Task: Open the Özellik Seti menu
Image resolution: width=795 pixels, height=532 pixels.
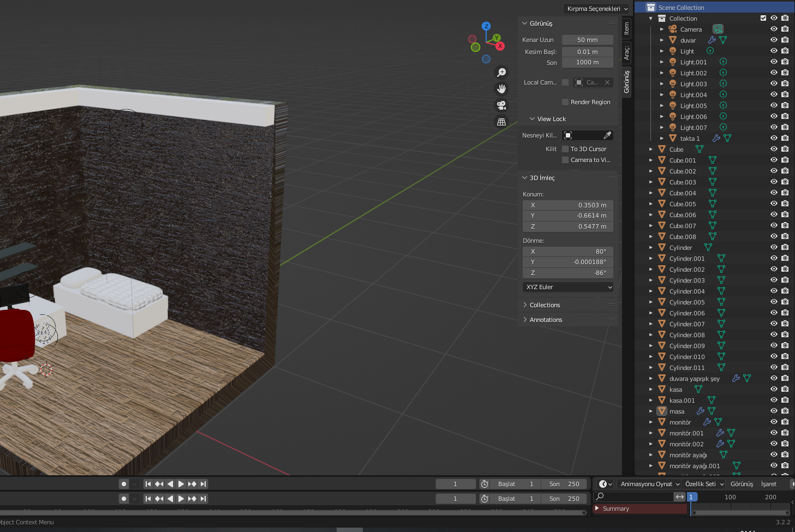Action: 704,484
